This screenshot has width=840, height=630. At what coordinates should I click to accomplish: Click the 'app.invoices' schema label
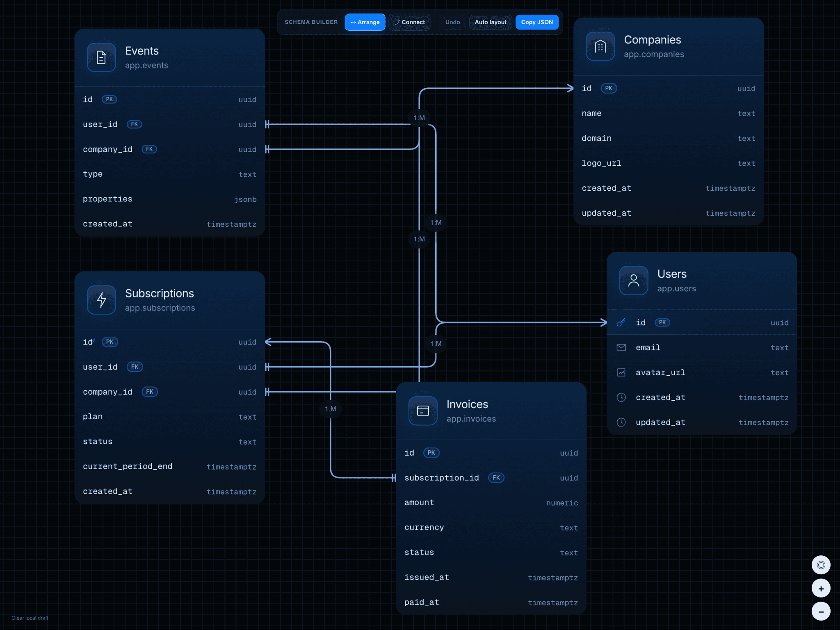(471, 419)
